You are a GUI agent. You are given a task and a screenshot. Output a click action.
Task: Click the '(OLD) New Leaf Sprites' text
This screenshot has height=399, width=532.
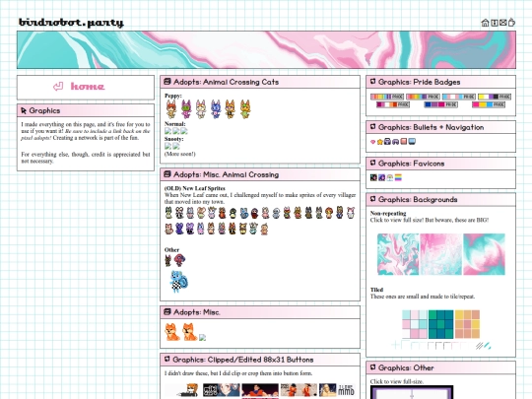(x=195, y=188)
